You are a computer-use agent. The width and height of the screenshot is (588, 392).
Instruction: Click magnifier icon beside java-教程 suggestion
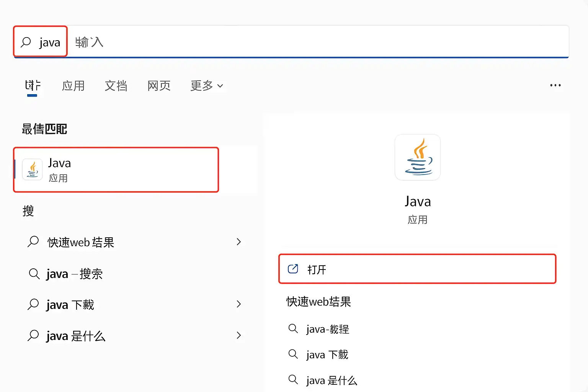click(x=293, y=329)
